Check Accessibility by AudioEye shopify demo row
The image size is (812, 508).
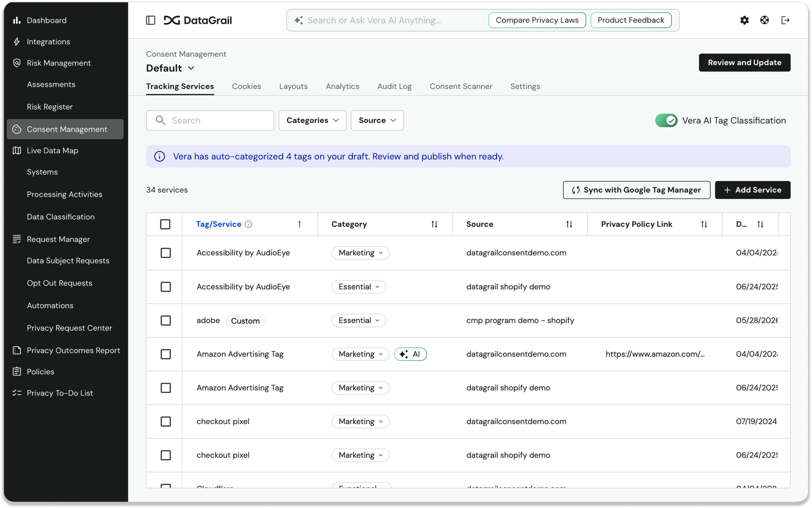[166, 287]
